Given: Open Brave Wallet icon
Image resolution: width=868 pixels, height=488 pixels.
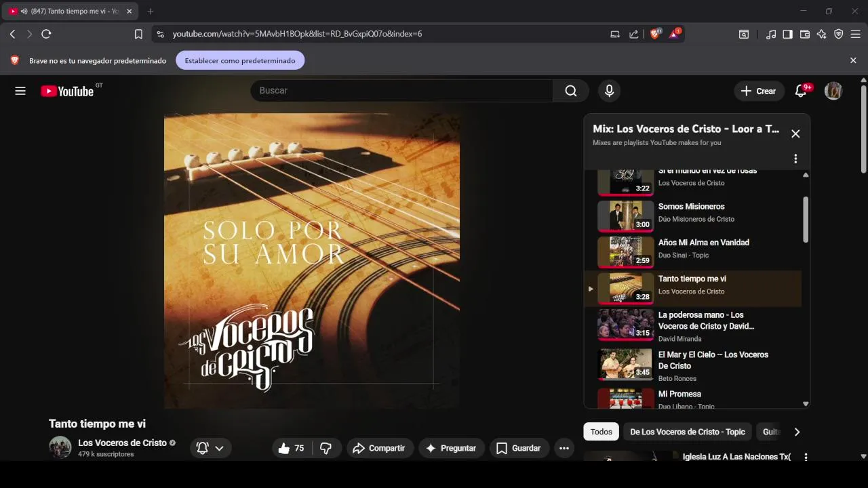Looking at the screenshot, I should click(x=805, y=34).
